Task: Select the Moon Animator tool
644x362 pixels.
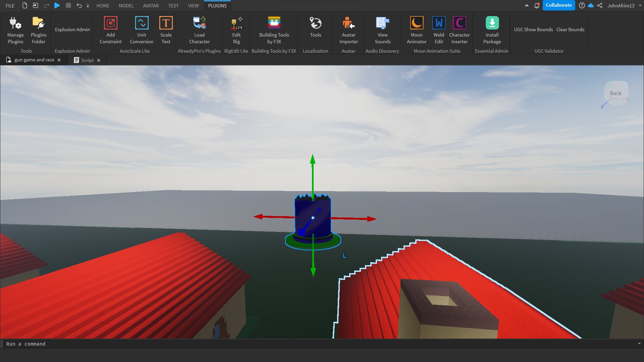Action: coord(417,29)
